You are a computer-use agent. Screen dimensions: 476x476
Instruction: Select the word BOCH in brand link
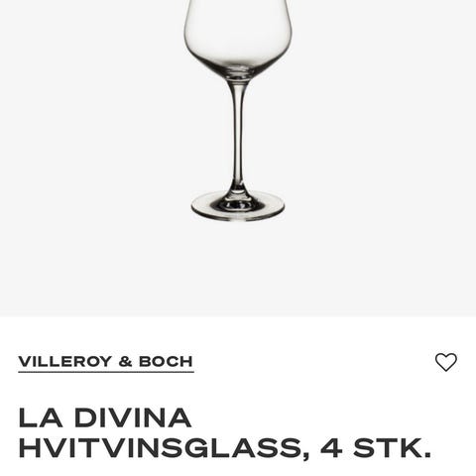pyautogui.click(x=166, y=362)
